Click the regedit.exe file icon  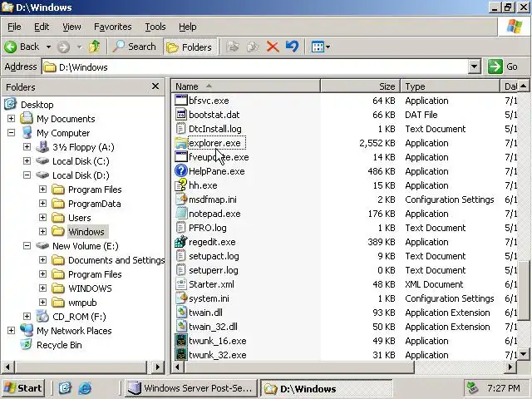click(181, 242)
